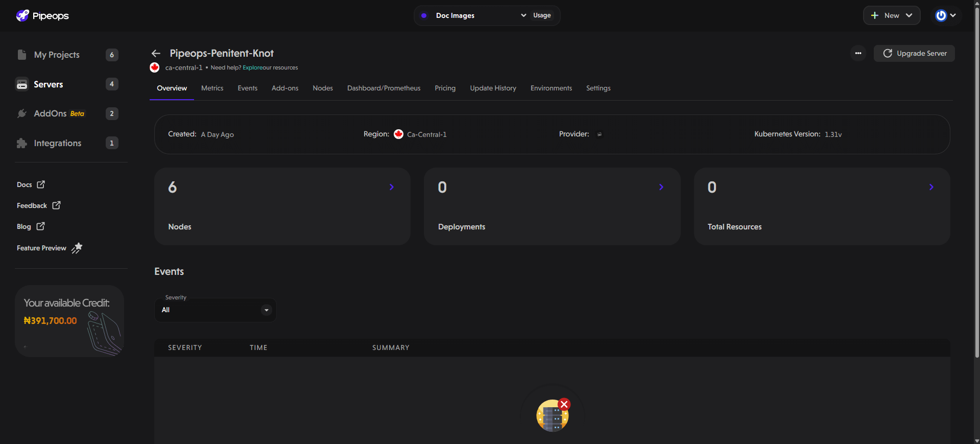Click the Canada flag beside ca-central-1
Viewport: 980px width, 444px height.
(x=155, y=67)
